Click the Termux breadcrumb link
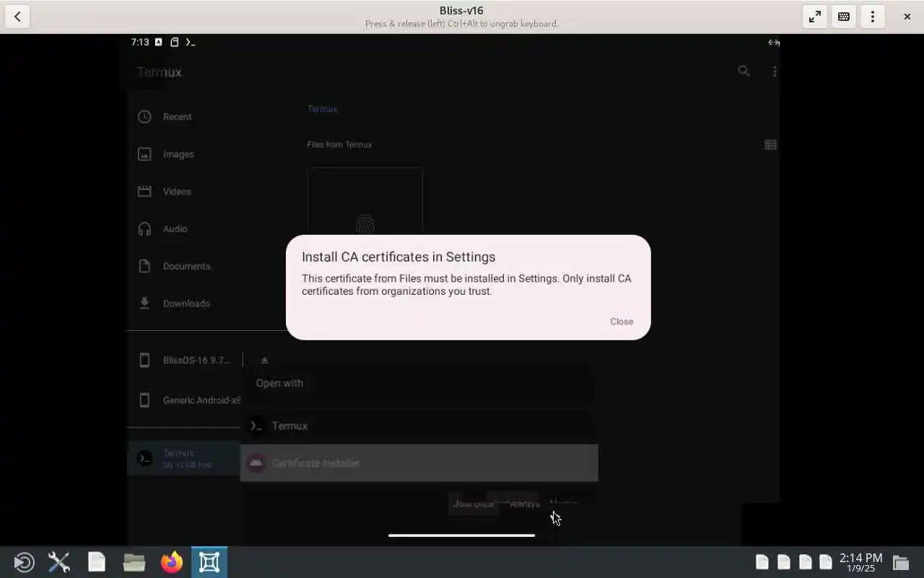This screenshot has width=924, height=578. [322, 108]
